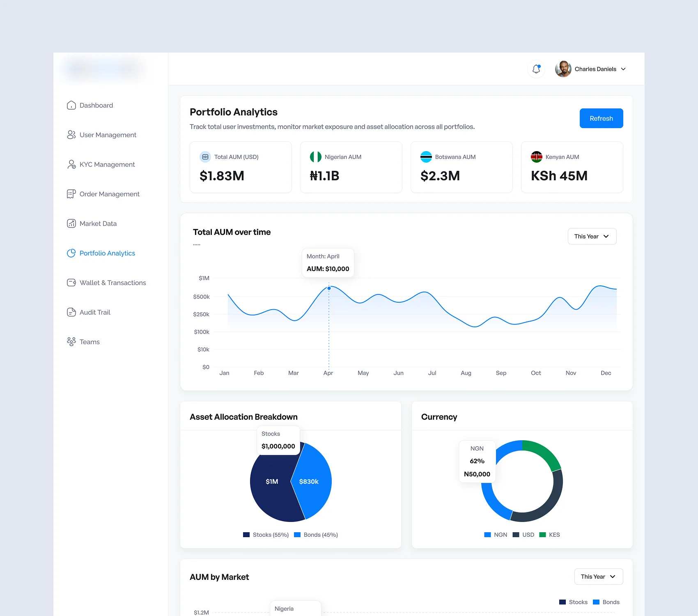This screenshot has height=616, width=698.
Task: Click the Kenyan flag icon
Action: [x=537, y=157]
